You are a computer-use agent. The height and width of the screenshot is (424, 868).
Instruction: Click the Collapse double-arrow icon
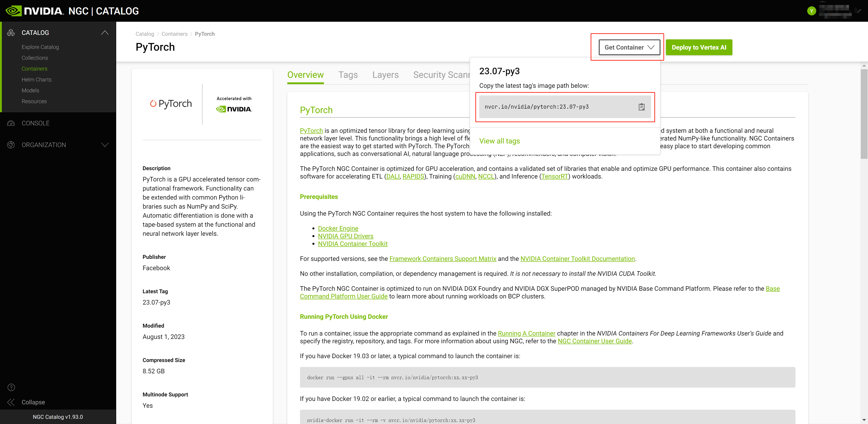click(11, 402)
